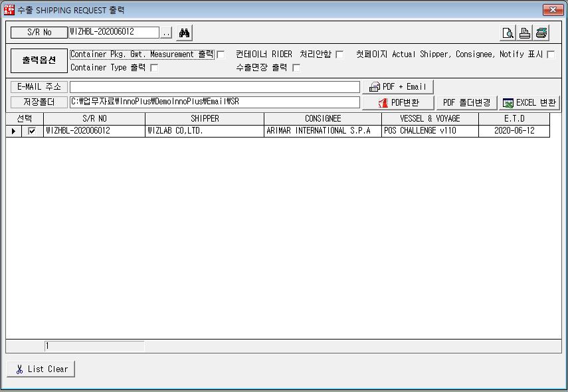Click the SHIPPER column header
568x392 pixels.
point(205,119)
